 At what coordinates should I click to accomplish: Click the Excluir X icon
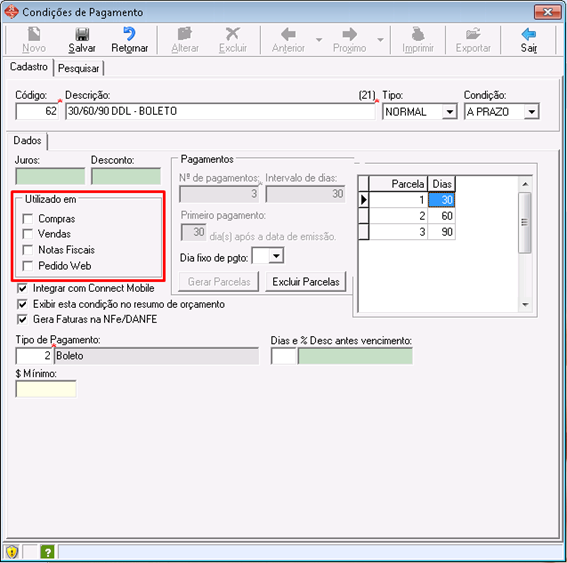(x=233, y=34)
